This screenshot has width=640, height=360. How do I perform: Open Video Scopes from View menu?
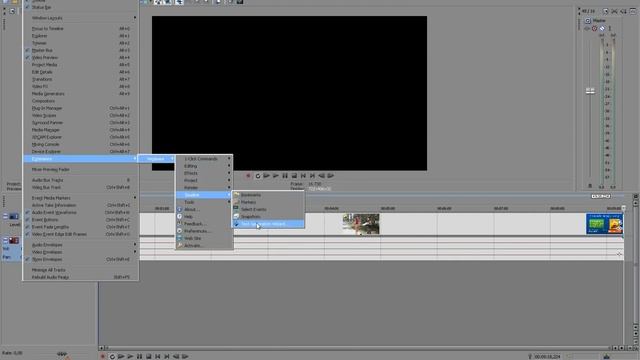pyautogui.click(x=81, y=116)
